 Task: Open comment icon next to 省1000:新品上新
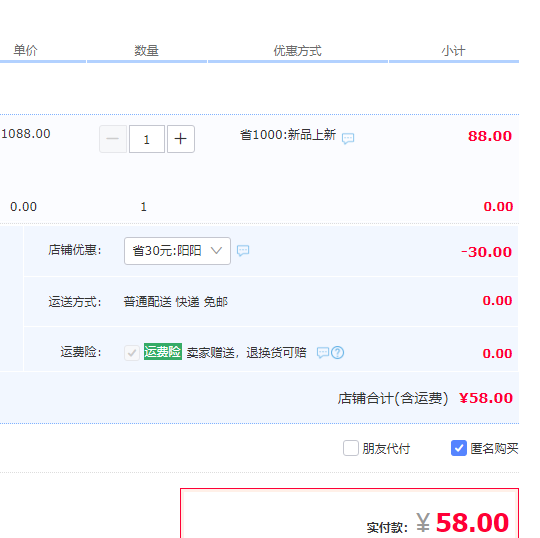[x=348, y=138]
